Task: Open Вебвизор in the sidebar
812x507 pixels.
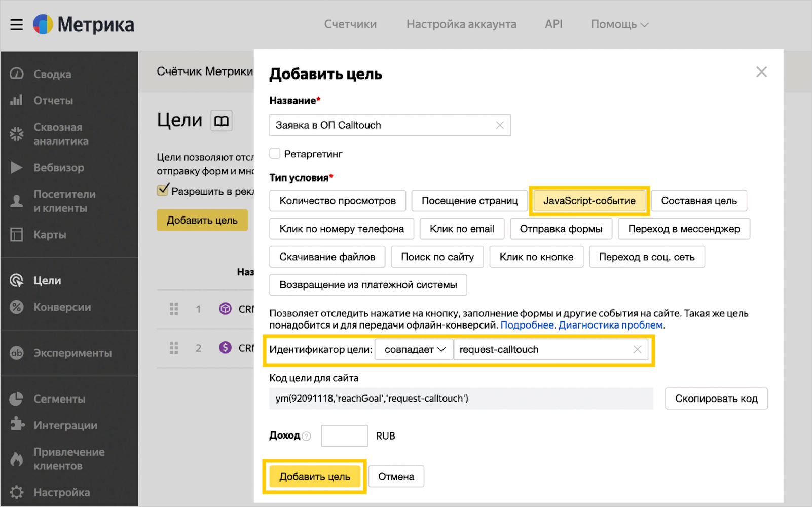Action: [x=59, y=168]
